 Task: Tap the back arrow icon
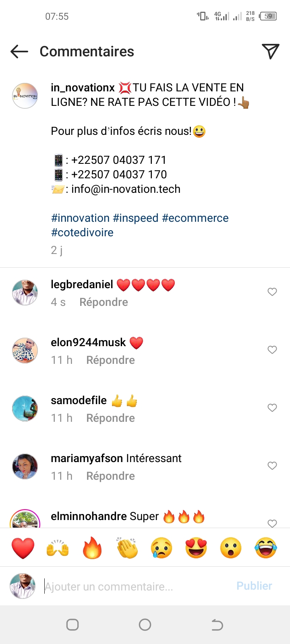point(19,52)
